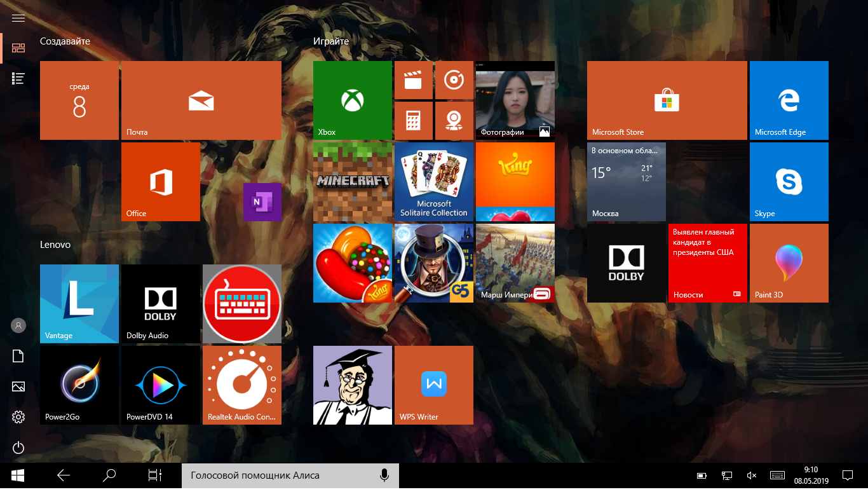Expand the hamburger menu at top left
Viewport: 868px width, 492px height.
[18, 18]
